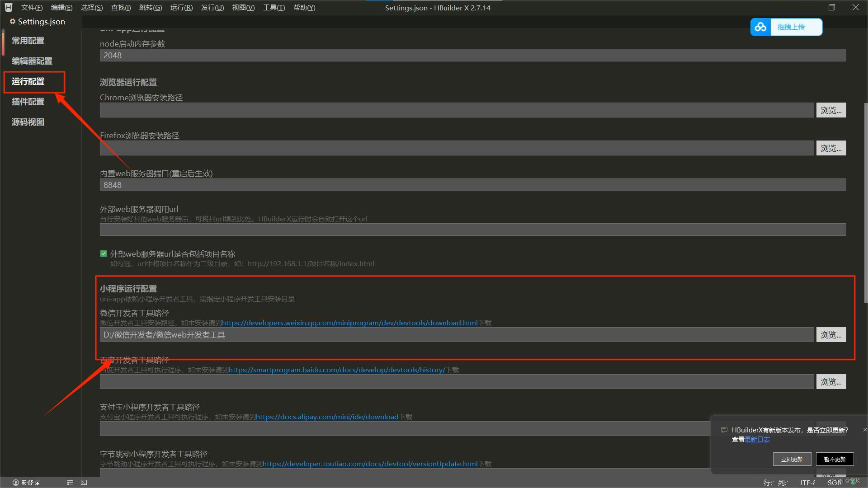The image size is (868, 488).
Task: Click 立即更新 button
Action: (x=792, y=459)
